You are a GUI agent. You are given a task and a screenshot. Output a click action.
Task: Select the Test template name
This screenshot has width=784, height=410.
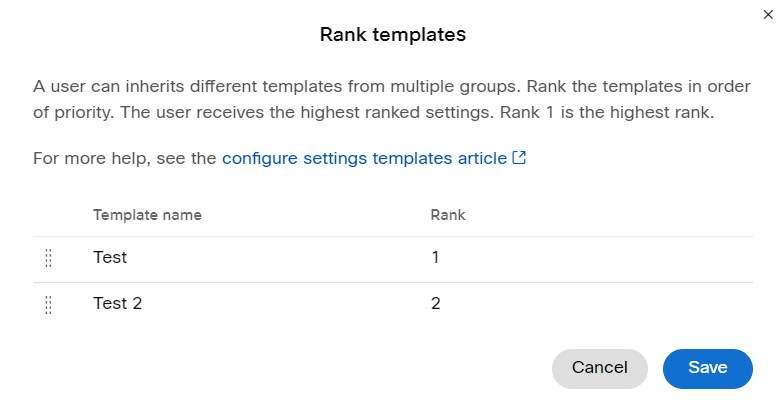click(x=110, y=257)
